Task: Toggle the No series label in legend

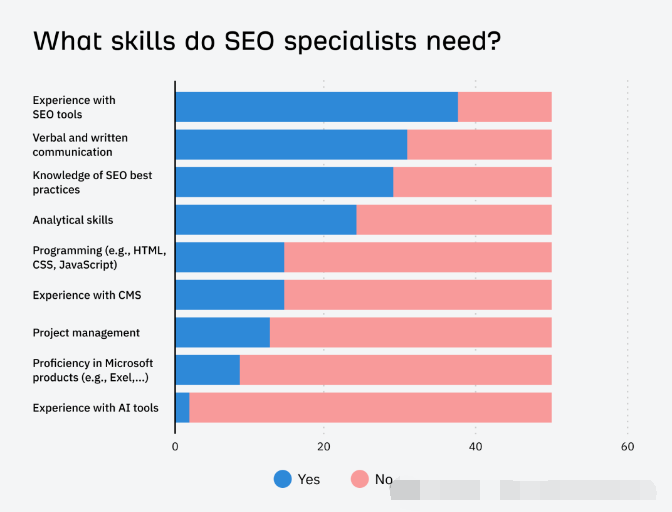Action: point(384,479)
